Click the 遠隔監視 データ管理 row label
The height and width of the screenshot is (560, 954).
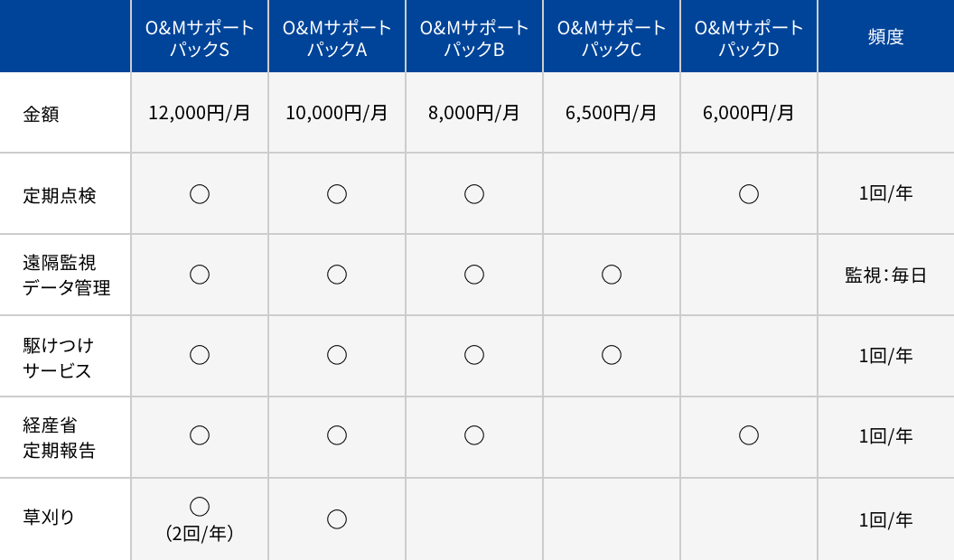click(66, 275)
